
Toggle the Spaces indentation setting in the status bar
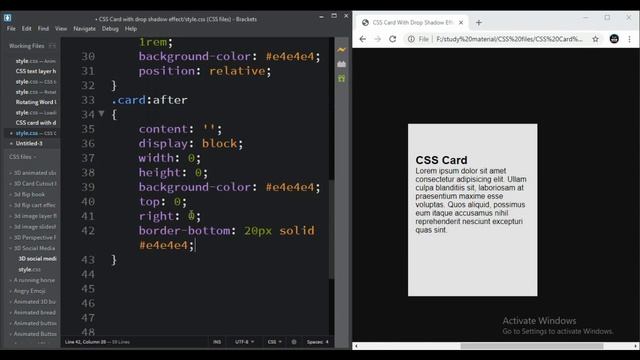point(315,342)
